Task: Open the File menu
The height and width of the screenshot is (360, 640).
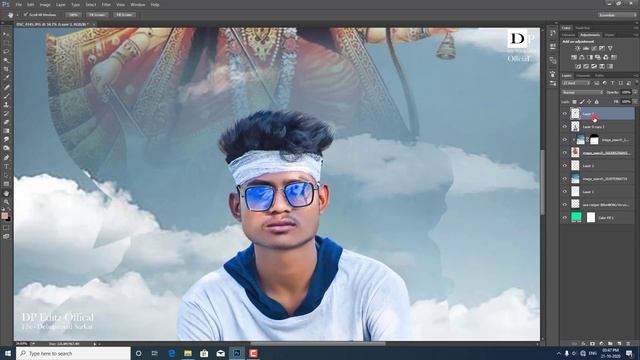Action: tap(19, 5)
